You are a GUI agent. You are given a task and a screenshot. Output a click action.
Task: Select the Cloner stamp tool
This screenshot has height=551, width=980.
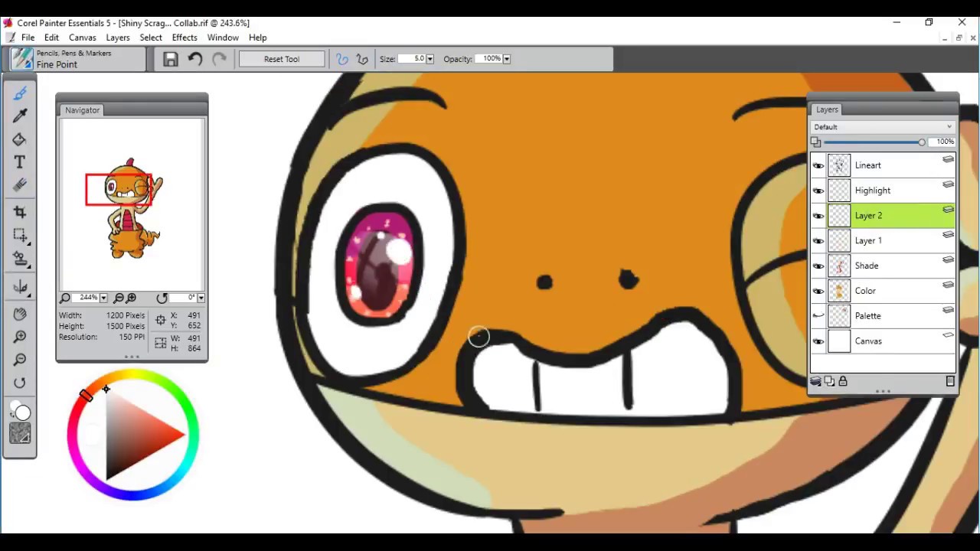click(20, 259)
